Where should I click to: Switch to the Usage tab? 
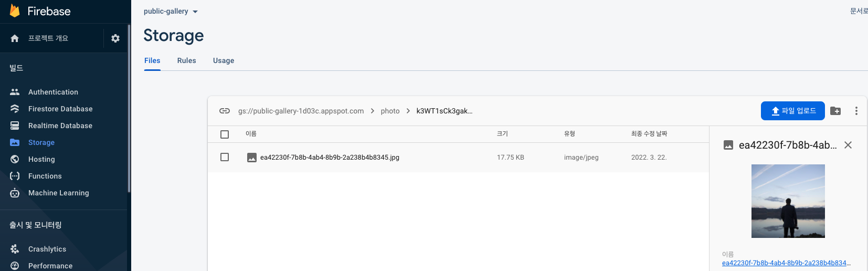[x=224, y=60]
